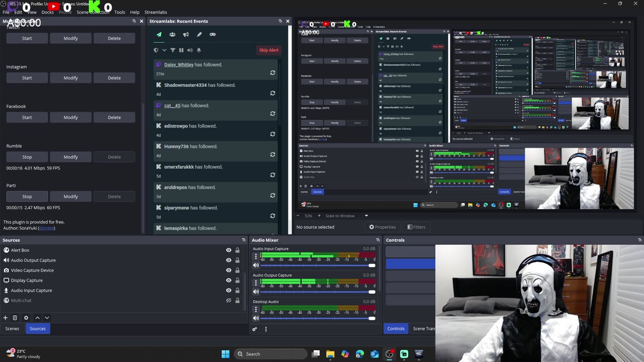644x362 pixels.
Task: Lock the Alert Box source
Action: coord(237,250)
